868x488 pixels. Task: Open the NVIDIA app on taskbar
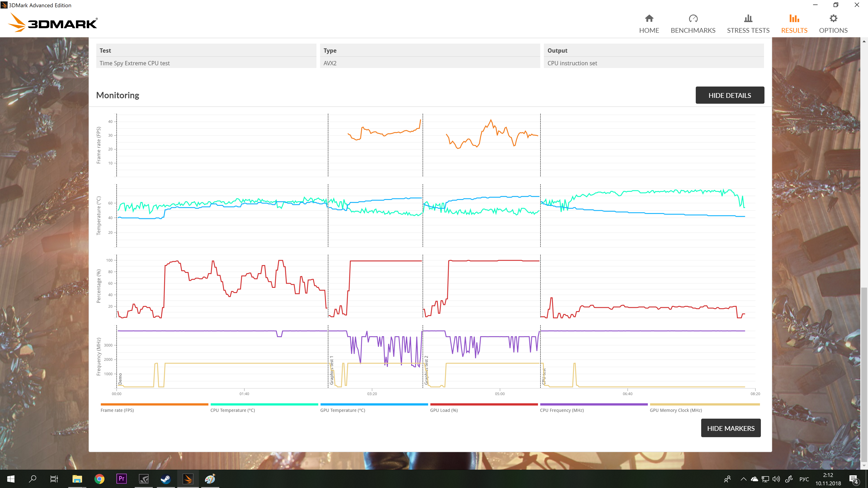point(144,479)
